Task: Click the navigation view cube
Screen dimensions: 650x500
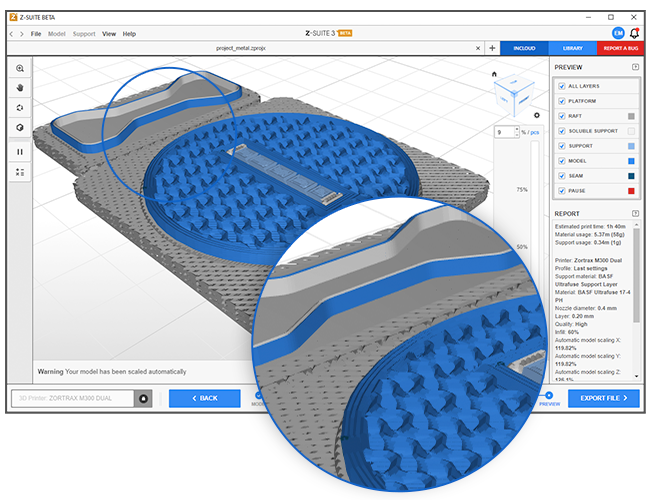Action: click(x=514, y=95)
